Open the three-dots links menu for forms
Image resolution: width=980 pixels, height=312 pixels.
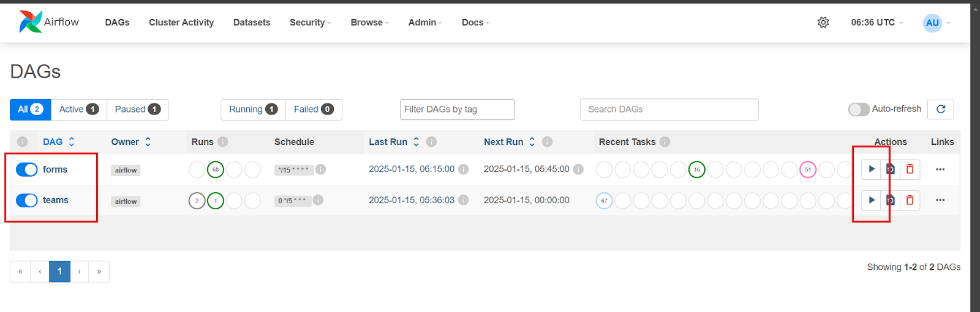point(940,169)
